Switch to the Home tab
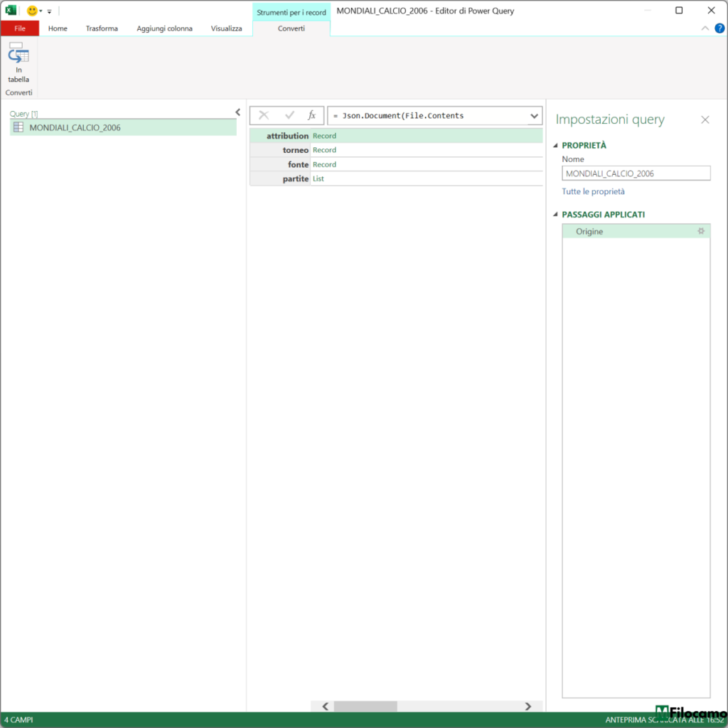The height and width of the screenshot is (728, 728). (58, 28)
